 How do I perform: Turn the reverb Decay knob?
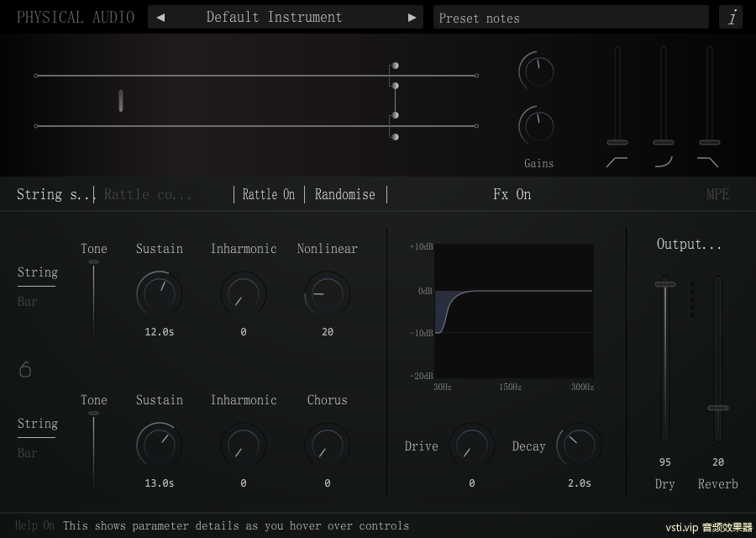(579, 445)
